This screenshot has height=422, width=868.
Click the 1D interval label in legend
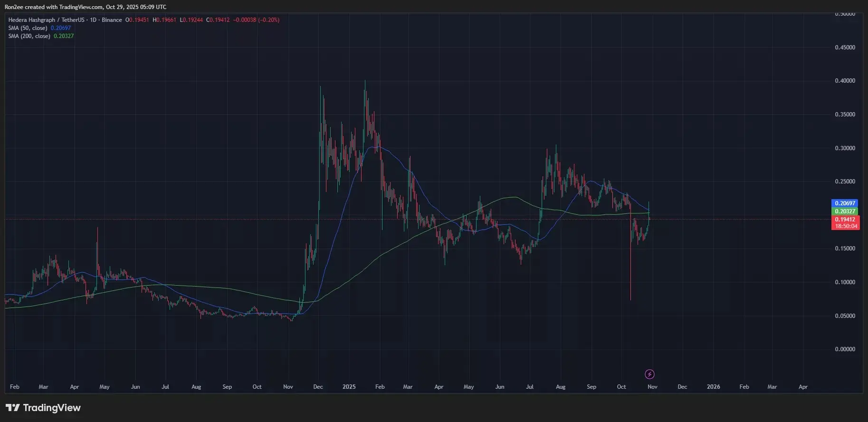coord(93,20)
